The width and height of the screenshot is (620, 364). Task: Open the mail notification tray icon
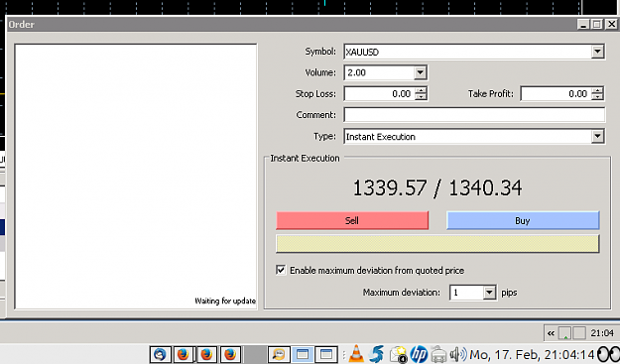coord(398,354)
